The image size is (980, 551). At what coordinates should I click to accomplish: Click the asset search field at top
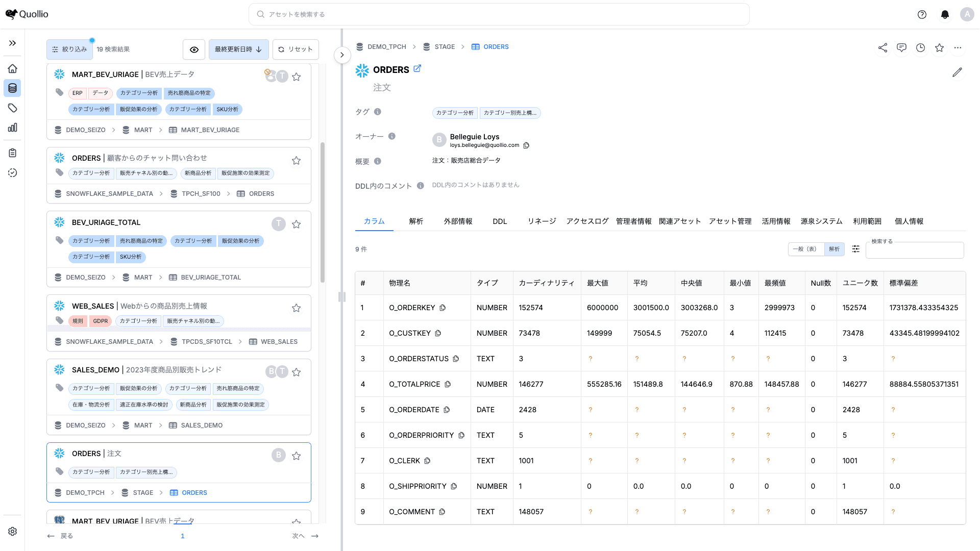(499, 14)
